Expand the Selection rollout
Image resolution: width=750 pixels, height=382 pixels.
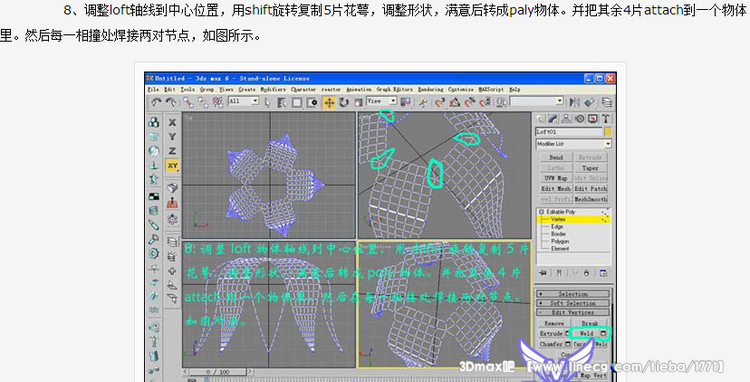coord(573,294)
